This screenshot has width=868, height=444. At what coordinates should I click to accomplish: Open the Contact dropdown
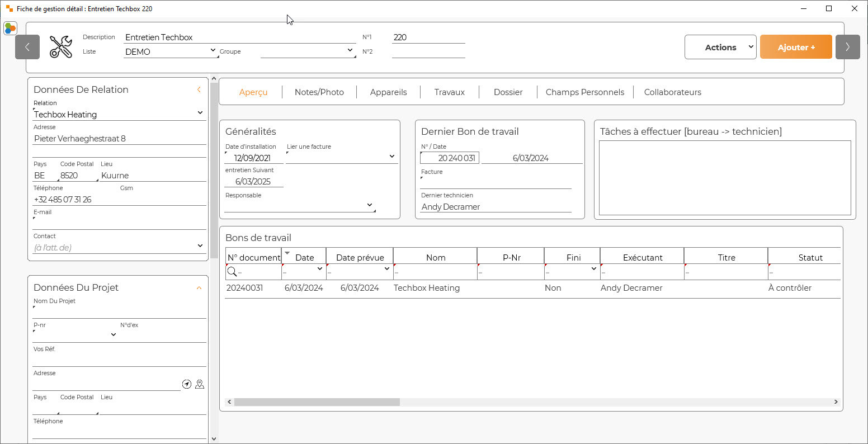200,245
